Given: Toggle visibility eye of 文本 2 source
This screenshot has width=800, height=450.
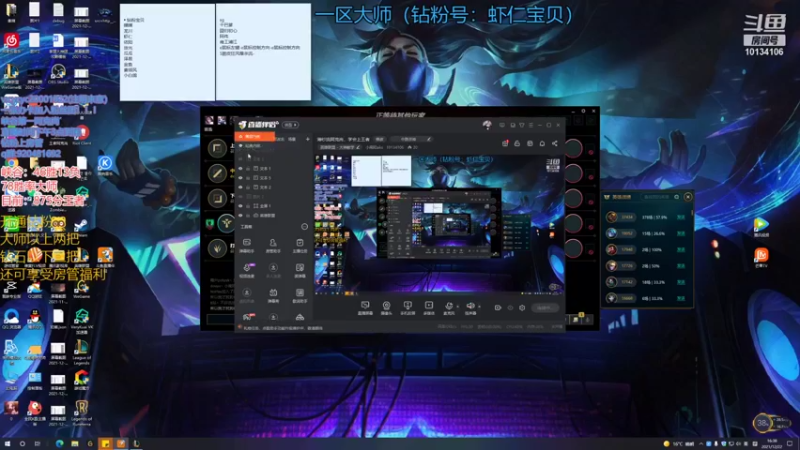Looking at the screenshot, I should (x=241, y=187).
